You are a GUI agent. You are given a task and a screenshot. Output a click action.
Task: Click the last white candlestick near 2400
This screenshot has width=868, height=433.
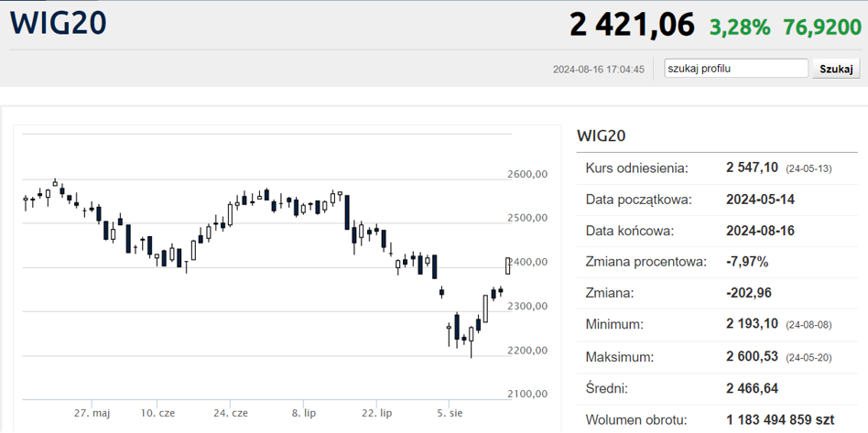click(508, 265)
